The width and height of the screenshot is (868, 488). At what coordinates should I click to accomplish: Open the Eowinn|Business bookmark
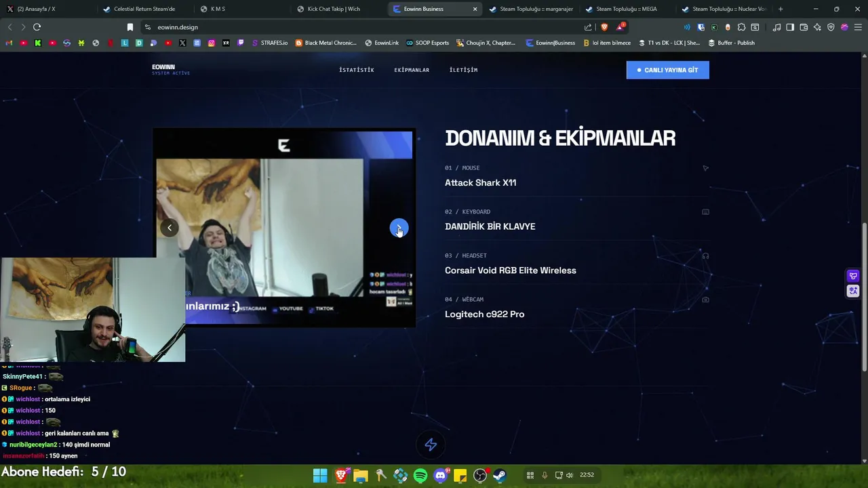tap(551, 43)
